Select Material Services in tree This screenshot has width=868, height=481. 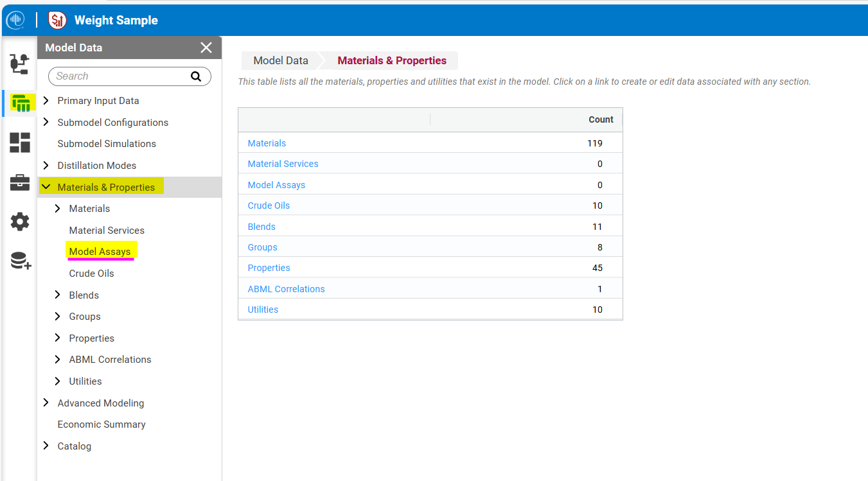pos(107,231)
